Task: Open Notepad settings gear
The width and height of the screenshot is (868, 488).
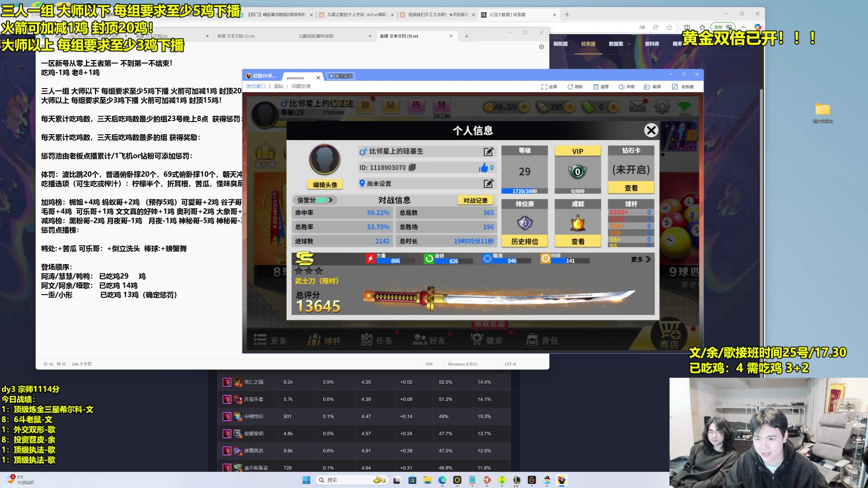Action: pos(541,47)
